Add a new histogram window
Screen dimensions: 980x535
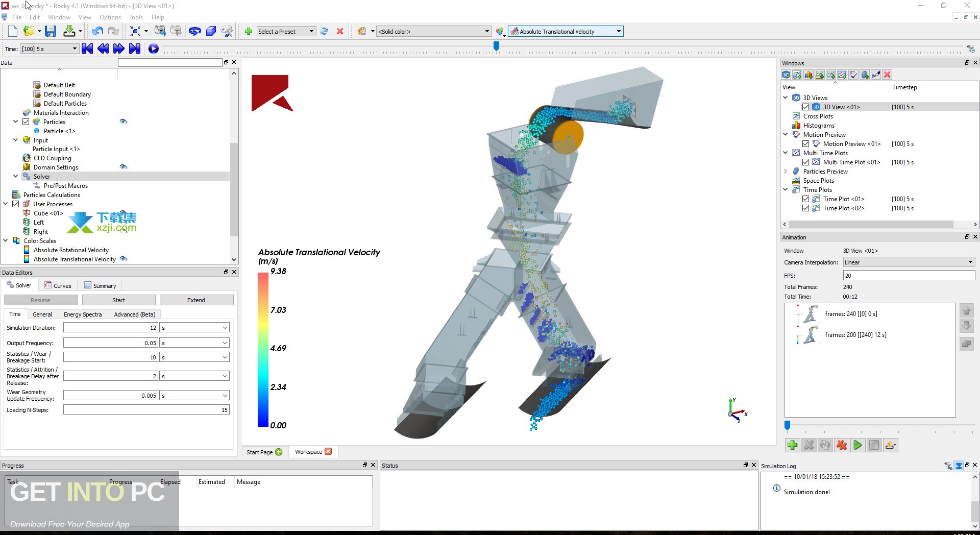pyautogui.click(x=808, y=75)
